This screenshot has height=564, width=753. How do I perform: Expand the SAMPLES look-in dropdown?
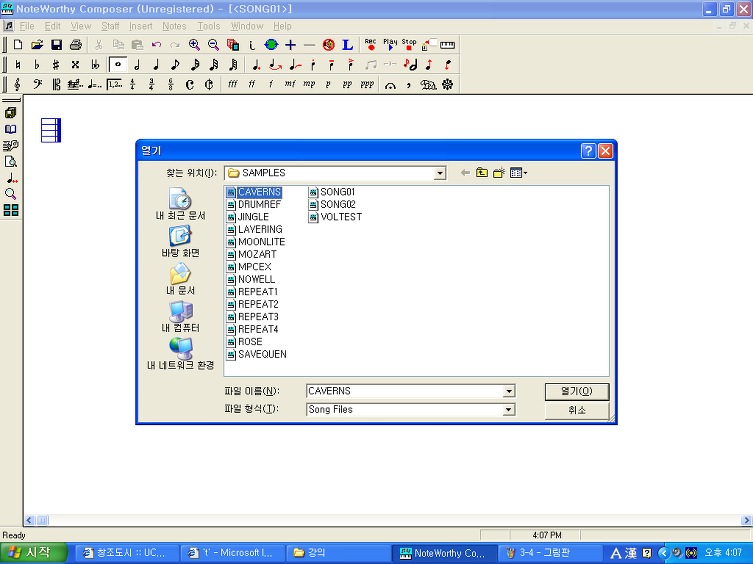[x=439, y=173]
